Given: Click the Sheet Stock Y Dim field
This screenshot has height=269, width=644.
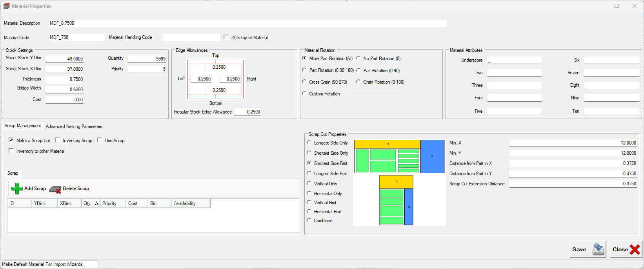Looking at the screenshot, I should tap(64, 59).
